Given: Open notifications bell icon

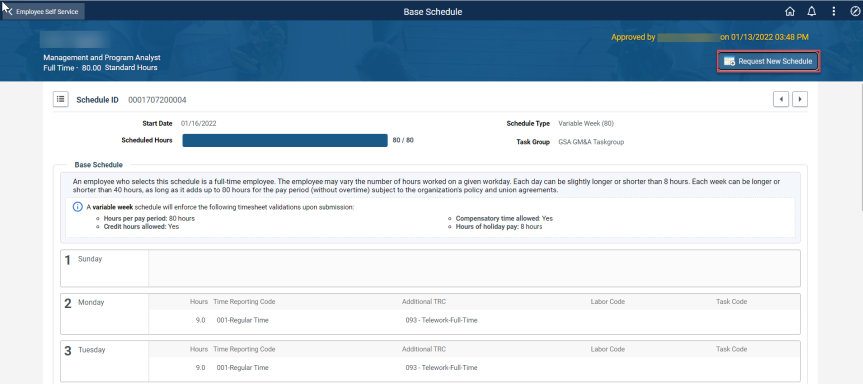Looking at the screenshot, I should pyautogui.click(x=811, y=12).
